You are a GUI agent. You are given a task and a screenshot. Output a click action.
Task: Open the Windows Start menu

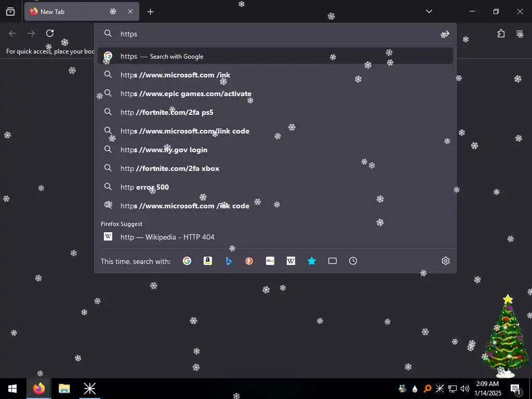tap(12, 389)
